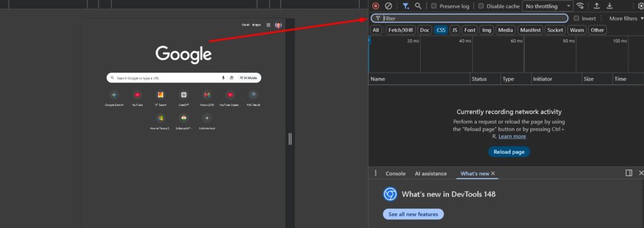Open the ChatGPT shortcut tile
Viewport: 644px width, 228px height.
184,98
